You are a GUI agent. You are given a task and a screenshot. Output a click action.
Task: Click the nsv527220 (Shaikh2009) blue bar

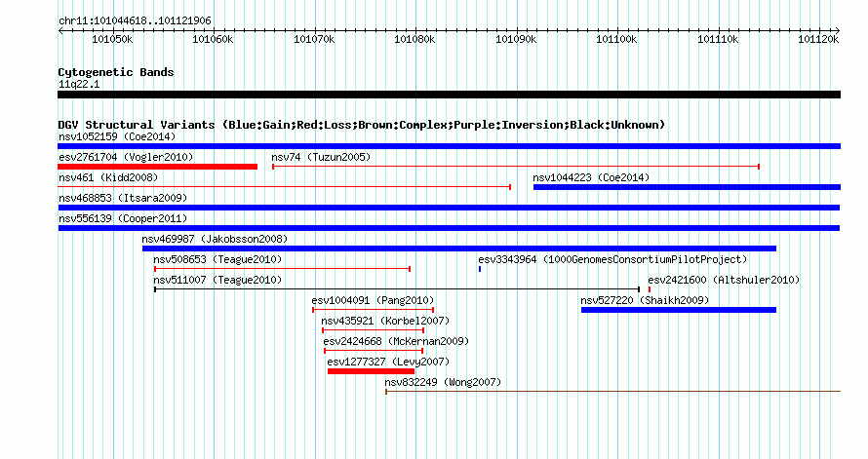pos(679,310)
